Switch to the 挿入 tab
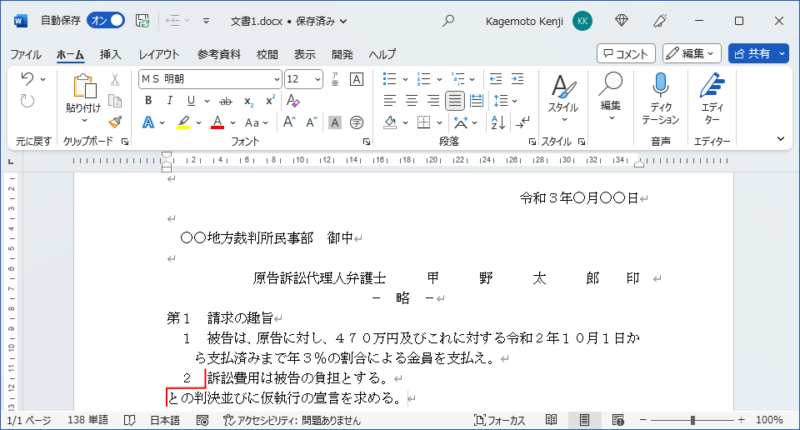This screenshot has width=800, height=430. (111, 54)
